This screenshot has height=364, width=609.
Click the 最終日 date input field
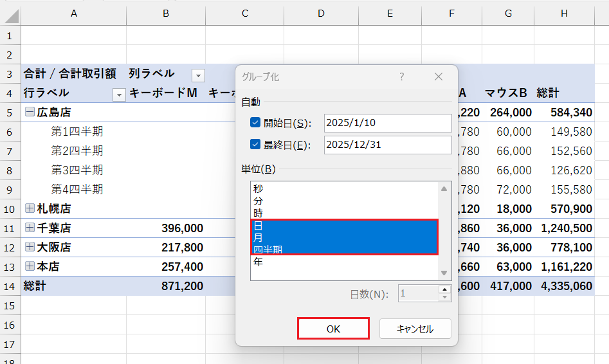[388, 145]
